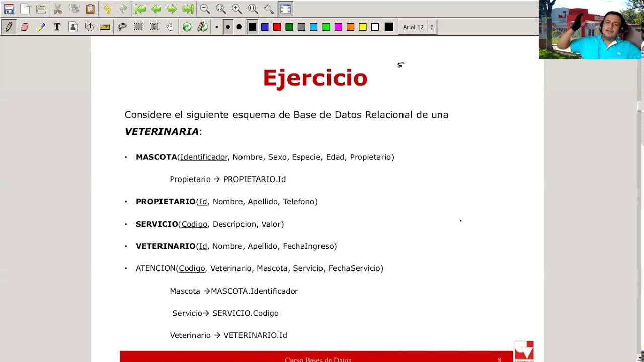The image size is (644, 362).
Task: Pick the light blue color swatch
Action: pyautogui.click(x=314, y=27)
